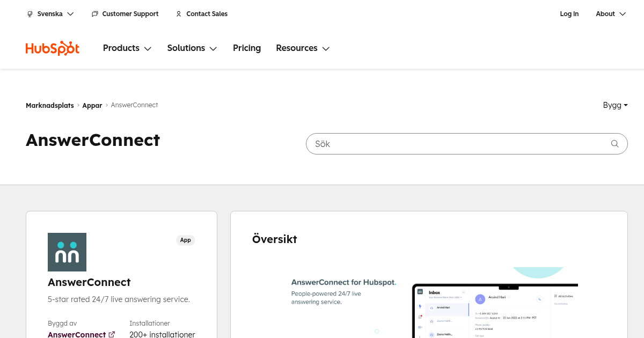Screen dimensions: 644x338
Task: Click the Byggd av label
Action: [62, 324]
